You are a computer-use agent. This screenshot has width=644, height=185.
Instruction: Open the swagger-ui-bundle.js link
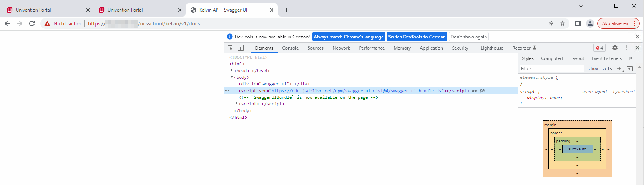356,91
